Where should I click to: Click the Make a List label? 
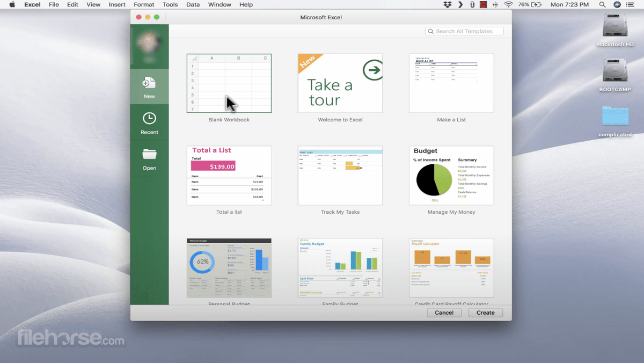[451, 120]
